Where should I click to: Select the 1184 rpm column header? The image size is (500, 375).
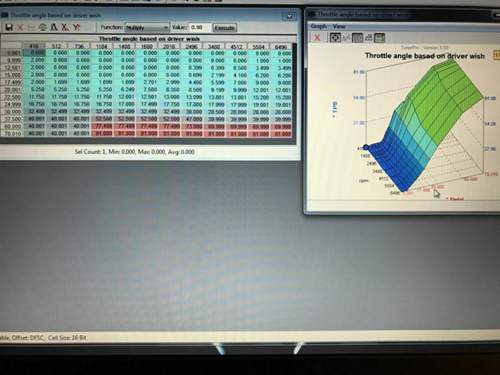click(102, 47)
